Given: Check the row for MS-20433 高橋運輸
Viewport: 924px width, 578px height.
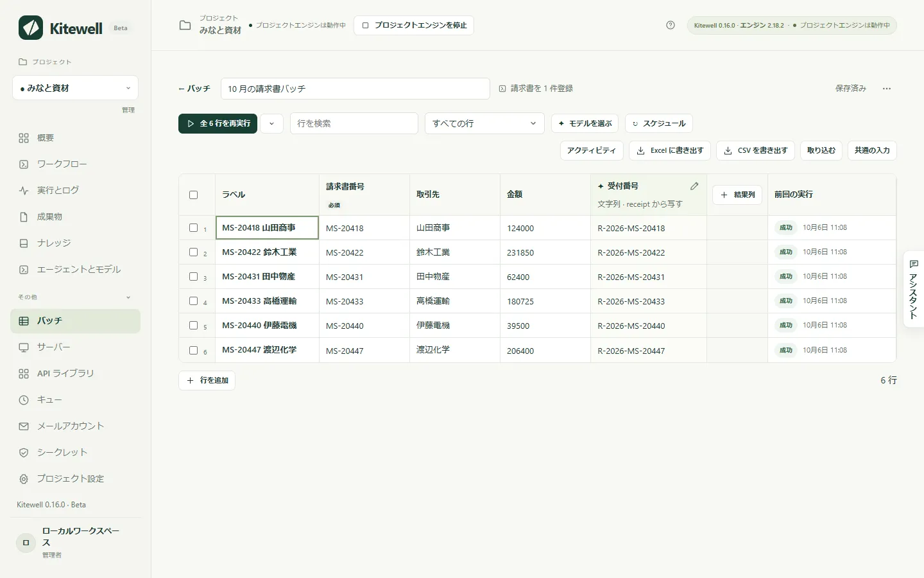Looking at the screenshot, I should [x=193, y=301].
